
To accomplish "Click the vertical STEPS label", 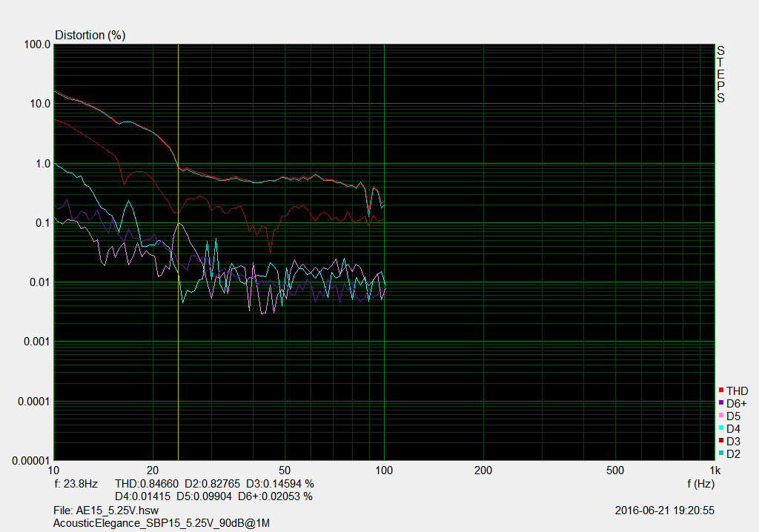I will (x=720, y=74).
